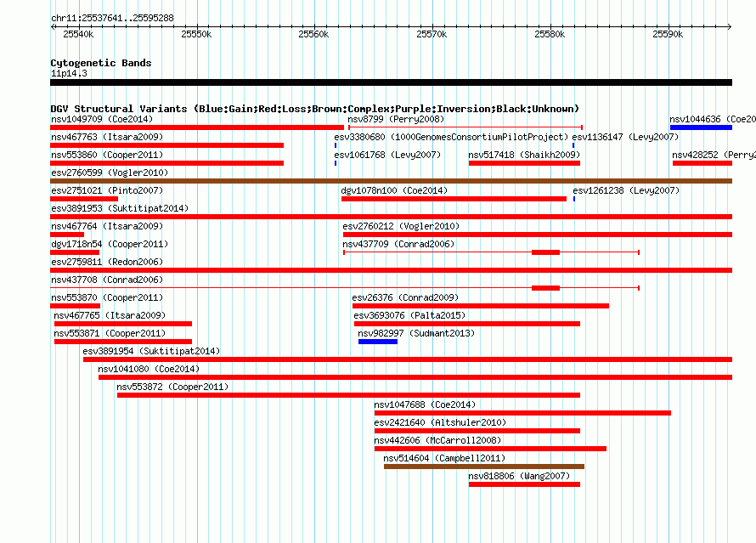Click nsv1041080 (Coe2014) label

[x=149, y=369]
